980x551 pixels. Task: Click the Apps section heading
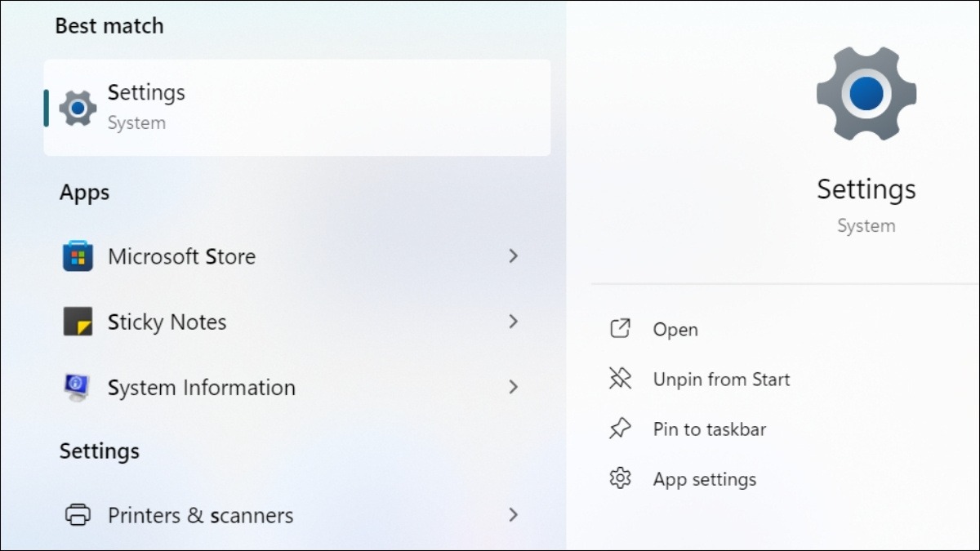pos(84,193)
